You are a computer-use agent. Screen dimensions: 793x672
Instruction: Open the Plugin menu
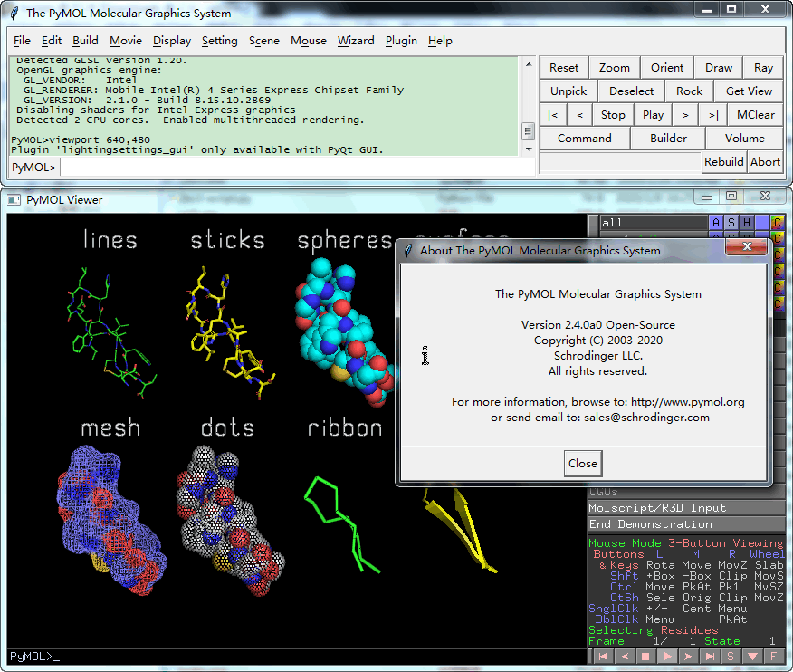pos(401,41)
